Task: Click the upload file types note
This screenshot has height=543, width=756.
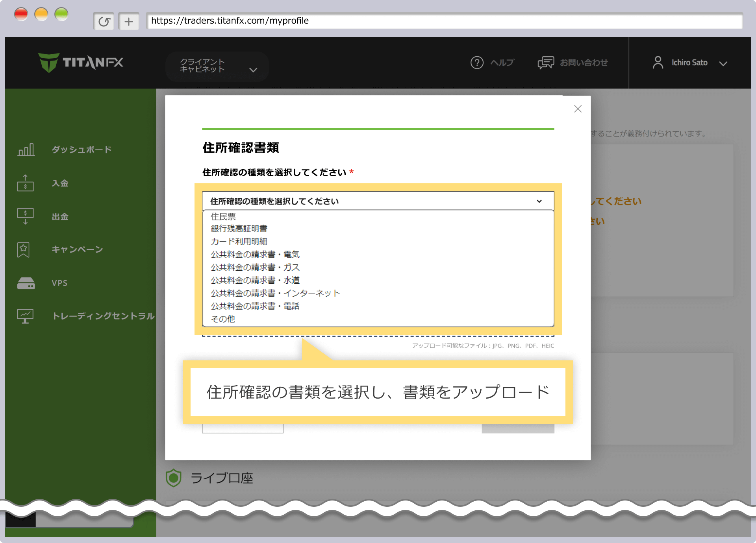Action: (483, 346)
